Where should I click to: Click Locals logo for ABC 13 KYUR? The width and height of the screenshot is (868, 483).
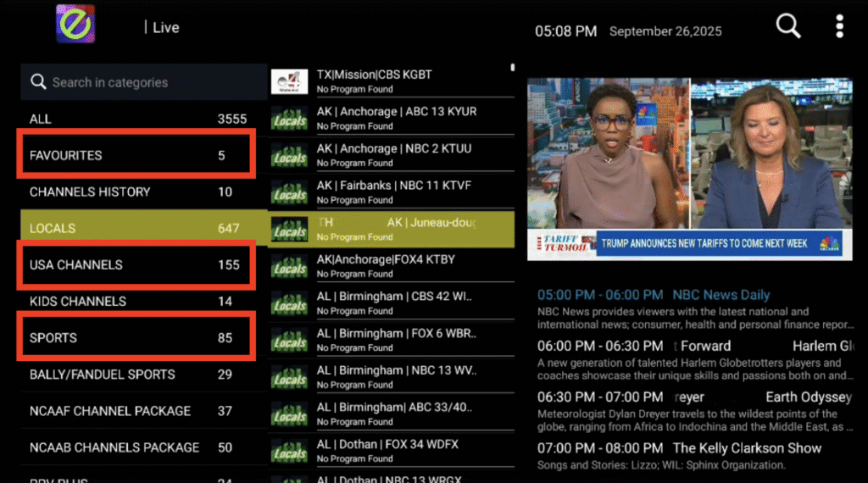point(290,119)
